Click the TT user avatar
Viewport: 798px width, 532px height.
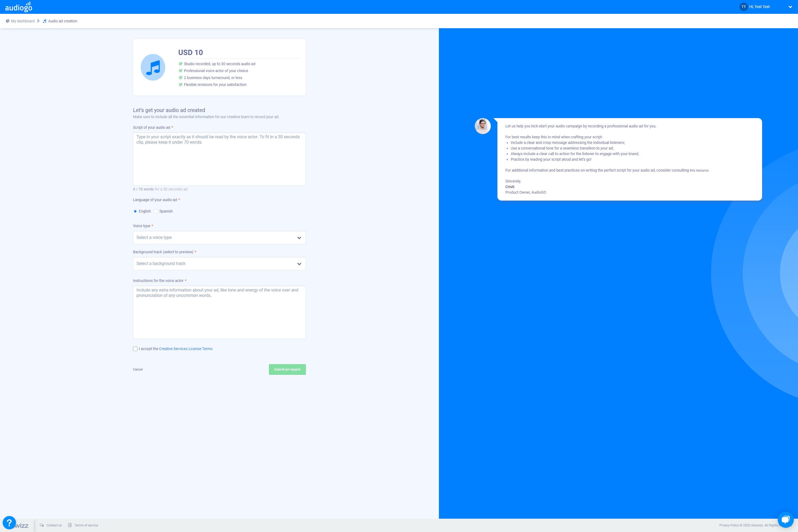[743, 7]
